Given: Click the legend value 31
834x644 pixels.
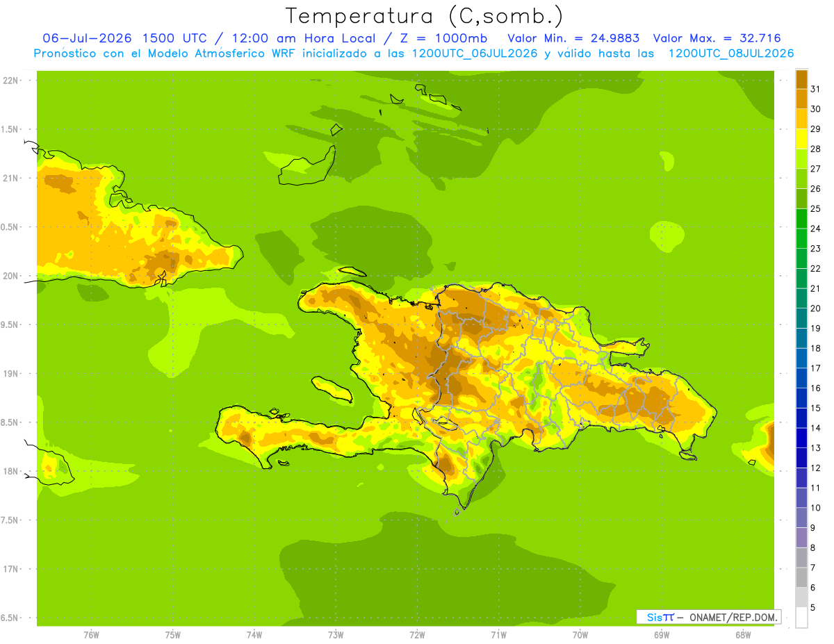Looking at the screenshot, I should pos(815,89).
